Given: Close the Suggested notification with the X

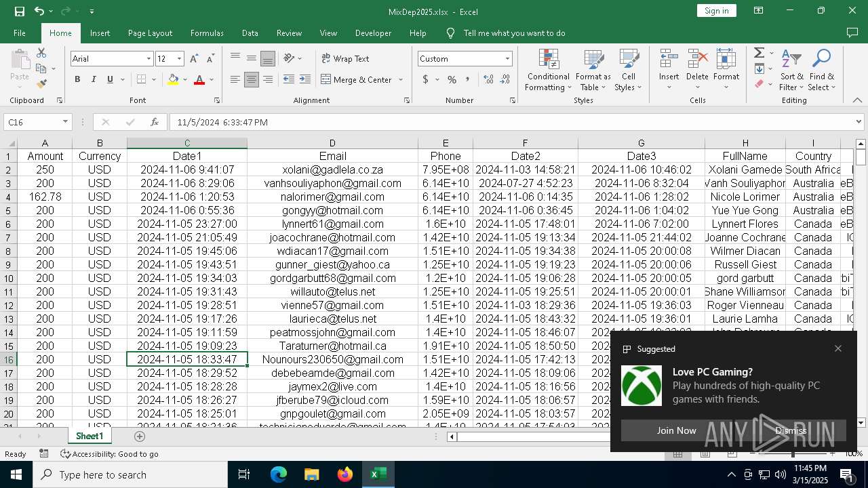Looking at the screenshot, I should (x=838, y=348).
